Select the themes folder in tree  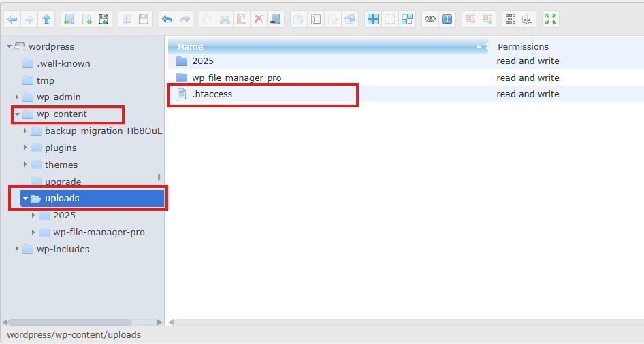click(x=61, y=165)
